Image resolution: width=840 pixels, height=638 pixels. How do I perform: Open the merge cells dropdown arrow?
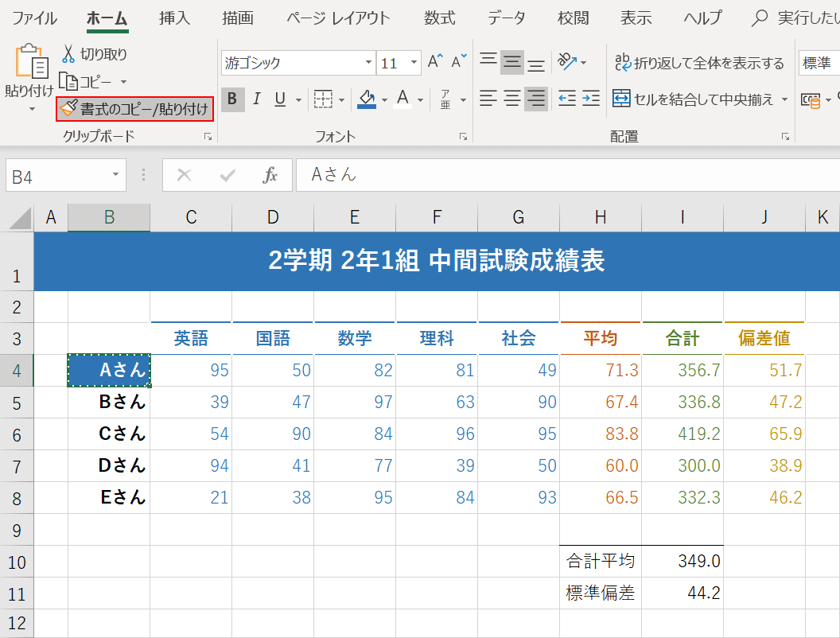pyautogui.click(x=784, y=99)
